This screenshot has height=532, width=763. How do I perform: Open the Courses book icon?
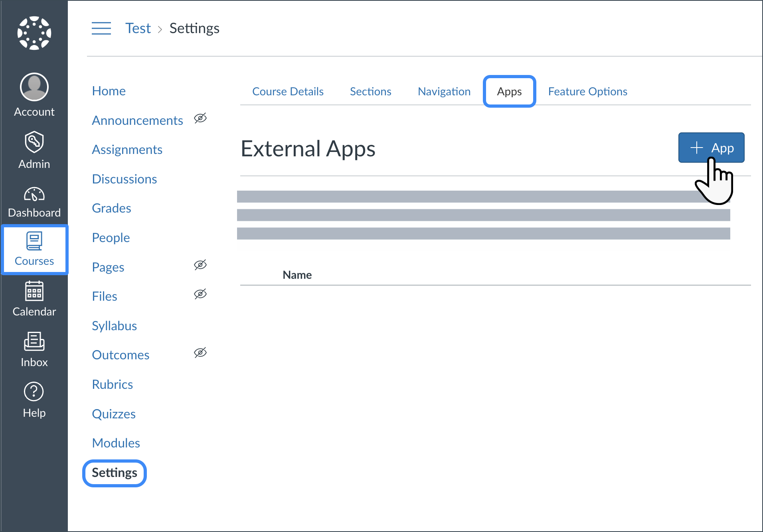coord(34,241)
